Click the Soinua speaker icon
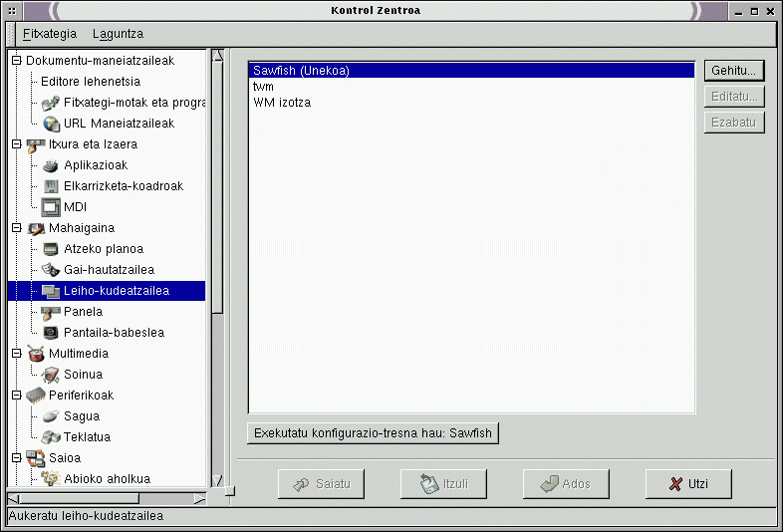Image resolution: width=783 pixels, height=532 pixels. (51, 375)
